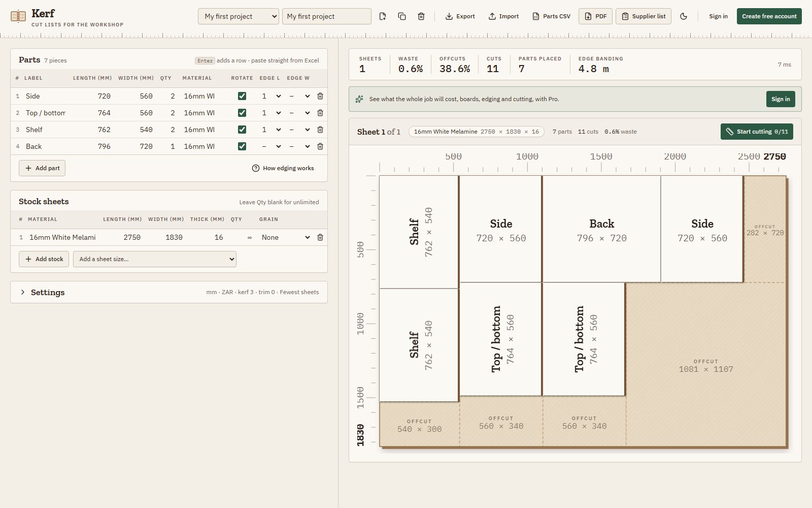Toggle Rotate checkbox for Top / bottom
The image size is (812, 508).
pos(242,113)
